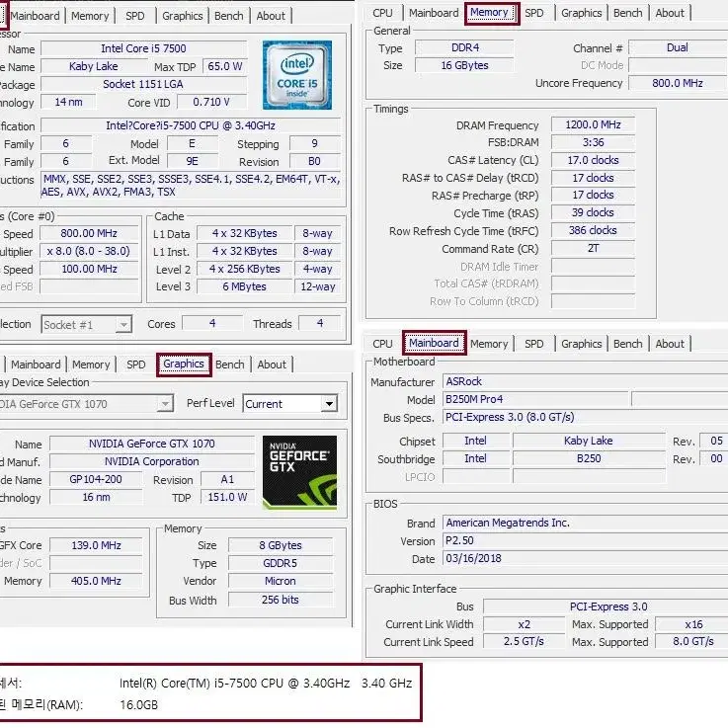Select the highlighted Graphics tab above Display Device Selection
This screenshot has width=728, height=728.
[x=184, y=364]
